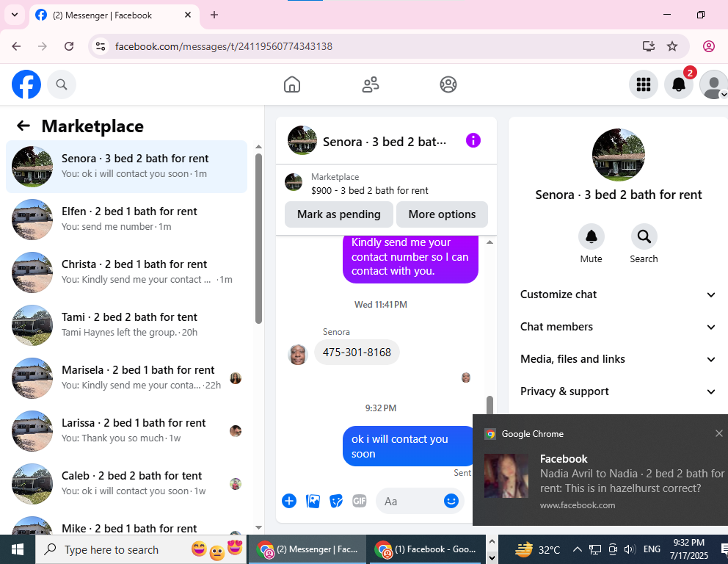The height and width of the screenshot is (564, 728).
Task: Switch to (2) Messenger taskbar window
Action: [307, 549]
